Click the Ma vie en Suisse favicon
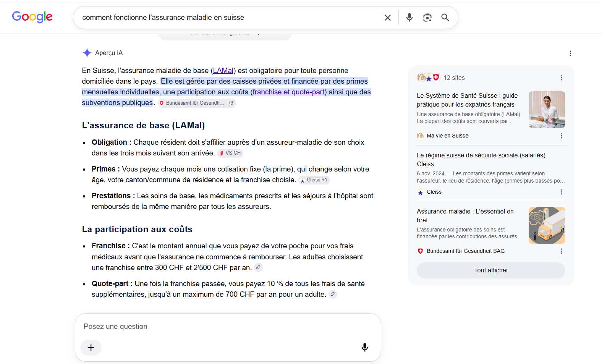 [x=420, y=136]
